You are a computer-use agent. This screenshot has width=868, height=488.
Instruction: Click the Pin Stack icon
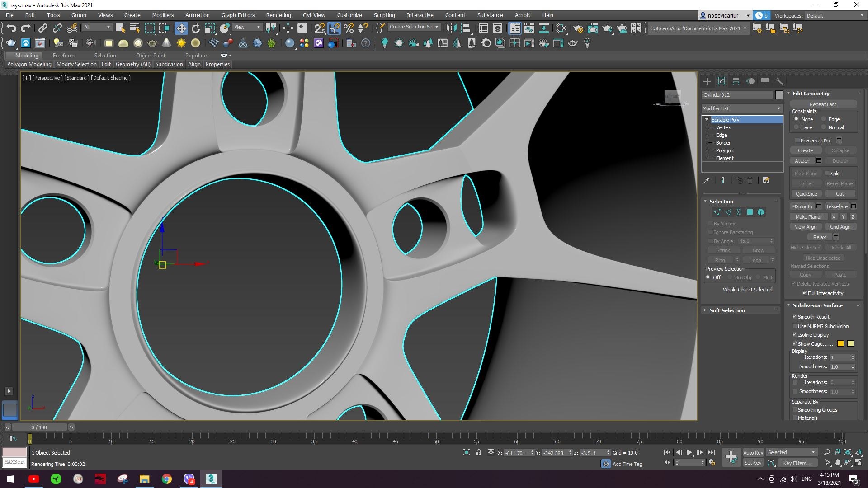(x=707, y=180)
